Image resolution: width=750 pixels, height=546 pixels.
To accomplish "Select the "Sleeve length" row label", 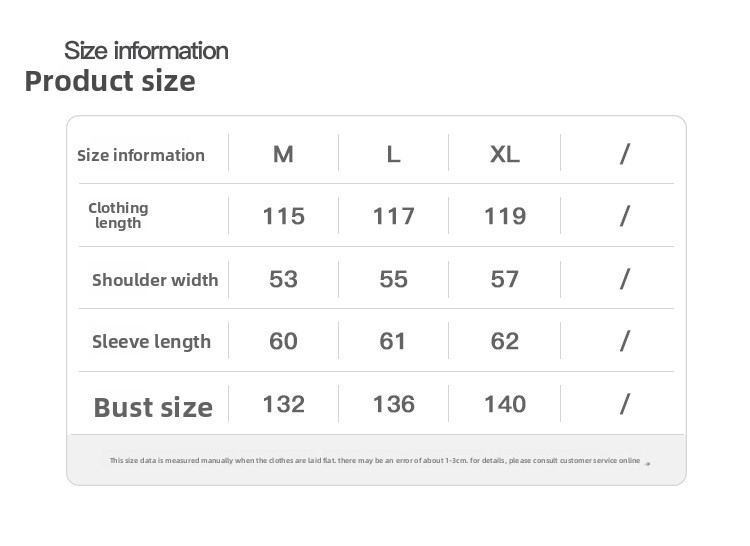I will tap(151, 342).
